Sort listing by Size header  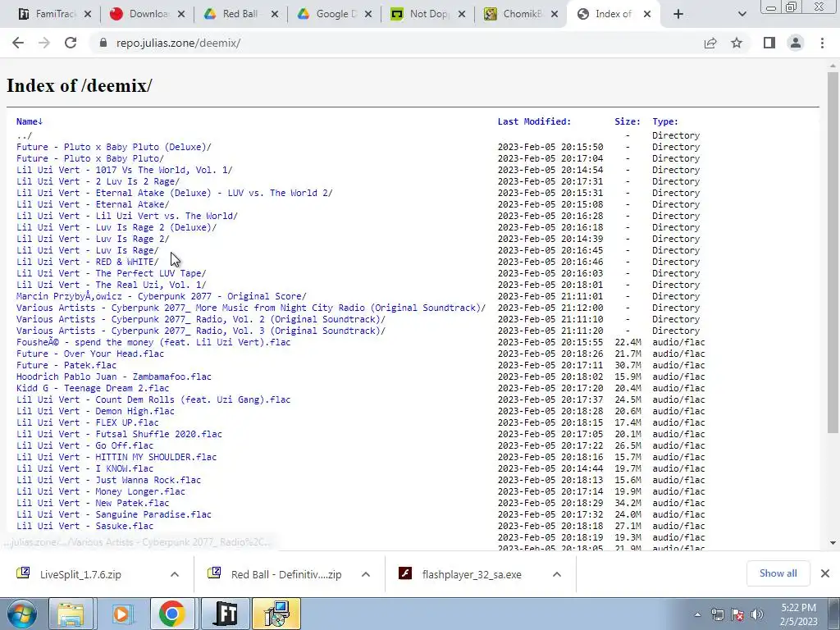pyautogui.click(x=628, y=121)
